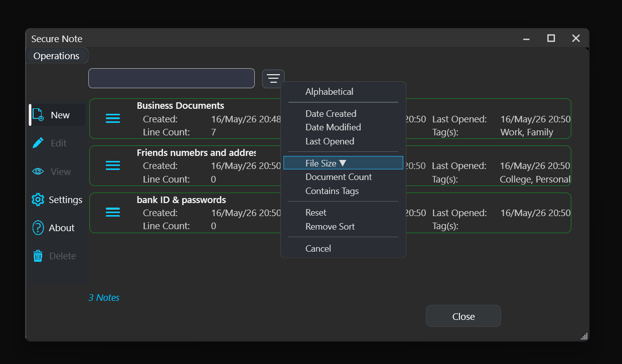The height and width of the screenshot is (364, 622).
Task: Click the View eye icon
Action: click(x=38, y=171)
